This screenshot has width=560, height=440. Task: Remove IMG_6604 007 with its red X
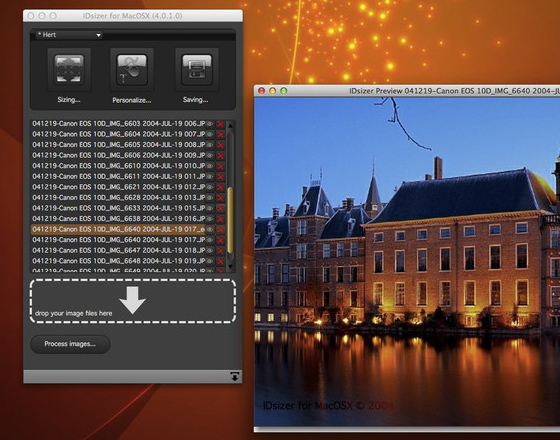coord(220,135)
